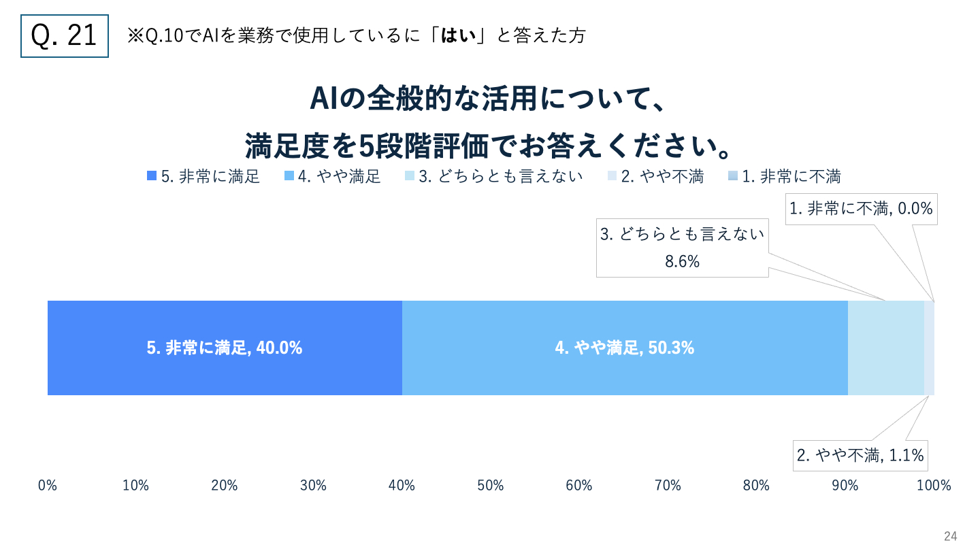The width and height of the screenshot is (980, 551).
Task: Click the legend swatch for 2. やや不満
Action: 612,177
